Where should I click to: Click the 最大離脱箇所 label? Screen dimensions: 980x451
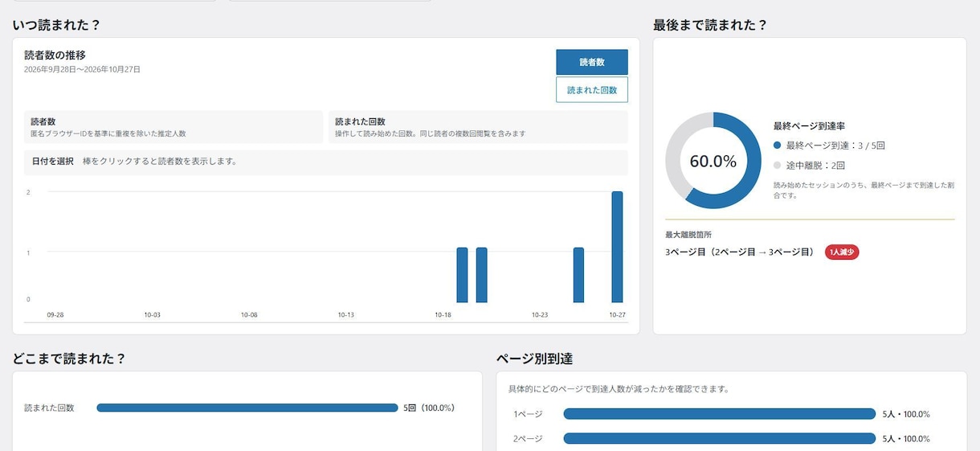pos(689,235)
